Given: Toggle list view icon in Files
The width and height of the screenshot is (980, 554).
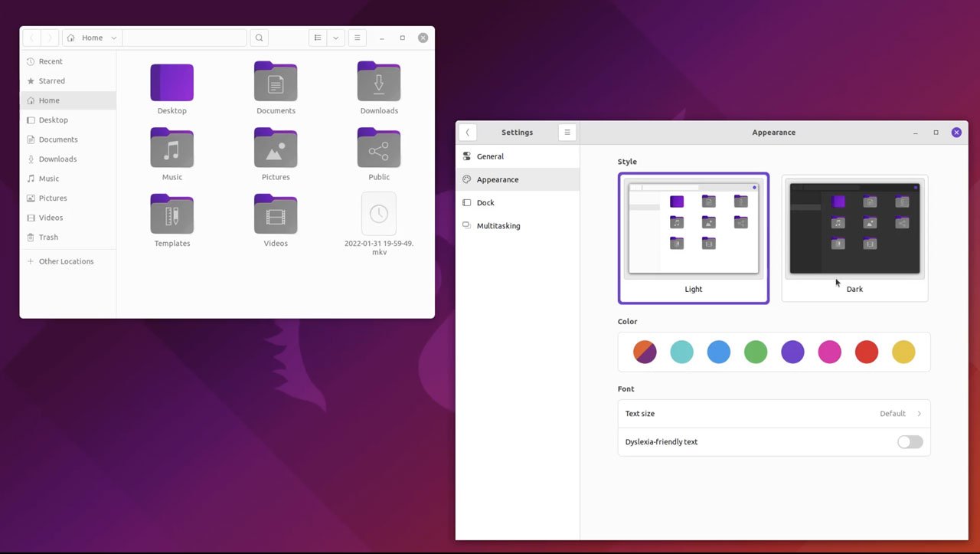Looking at the screenshot, I should point(318,38).
